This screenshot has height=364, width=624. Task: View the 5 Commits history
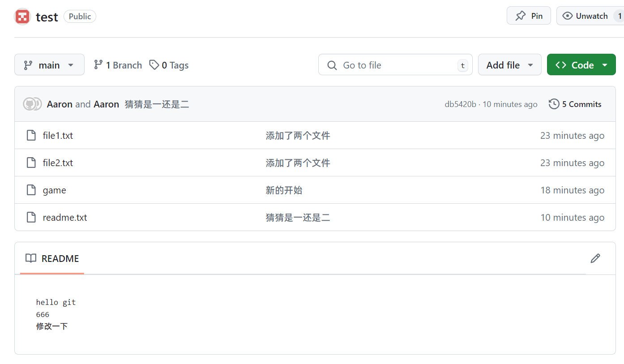pyautogui.click(x=581, y=104)
